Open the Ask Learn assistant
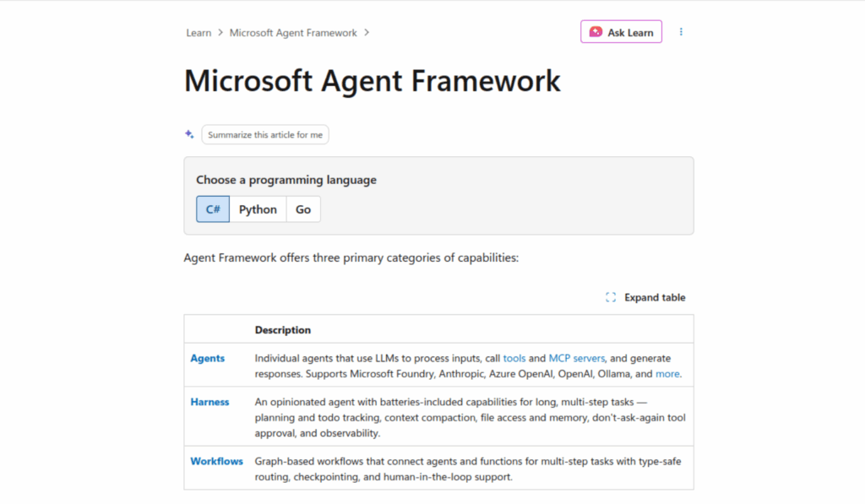Screen dimensions: 865x504 pos(621,32)
